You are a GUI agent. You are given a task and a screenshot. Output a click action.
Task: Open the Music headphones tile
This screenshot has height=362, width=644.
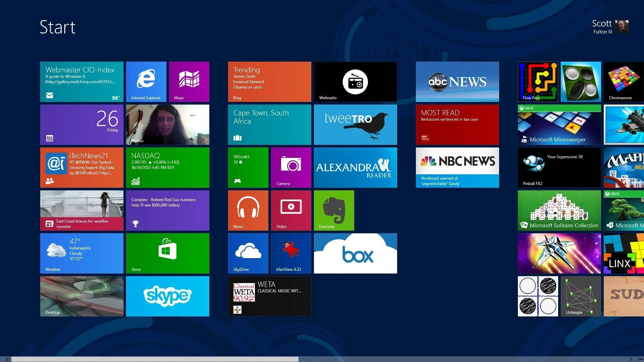point(248,210)
